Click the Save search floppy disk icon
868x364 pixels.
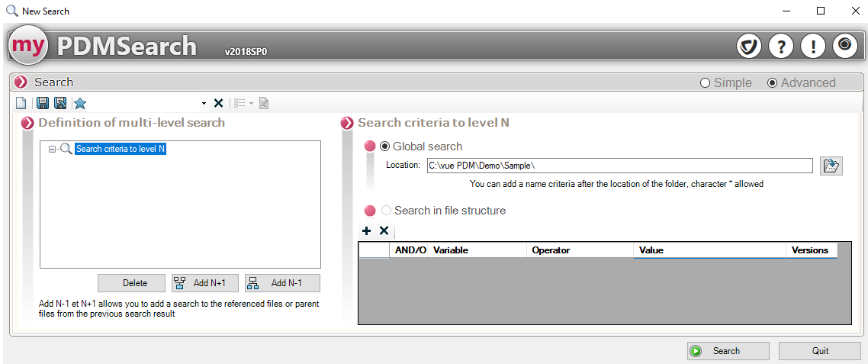pyautogui.click(x=43, y=103)
